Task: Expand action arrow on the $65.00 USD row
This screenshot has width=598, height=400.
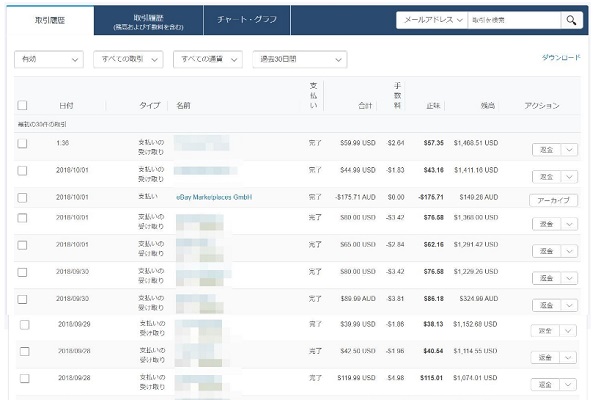Action: click(569, 251)
